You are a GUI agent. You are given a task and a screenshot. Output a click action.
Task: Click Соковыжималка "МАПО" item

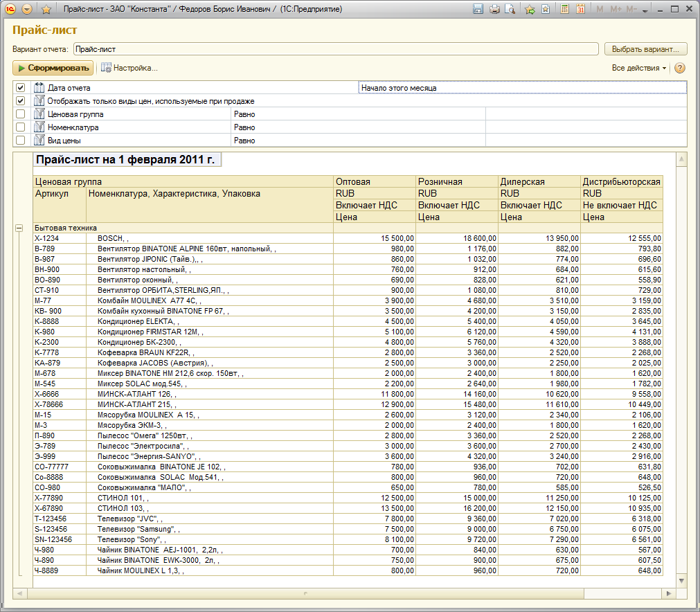click(x=210, y=487)
